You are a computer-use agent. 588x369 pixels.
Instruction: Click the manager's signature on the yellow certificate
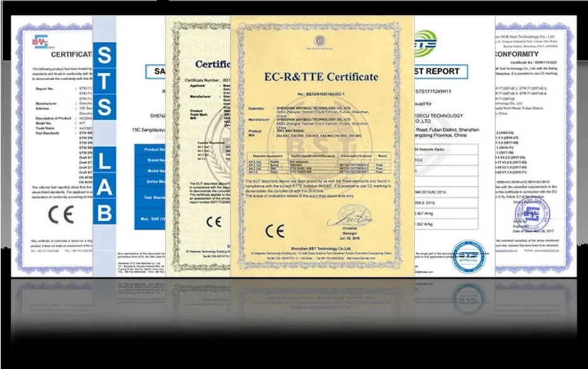click(349, 217)
